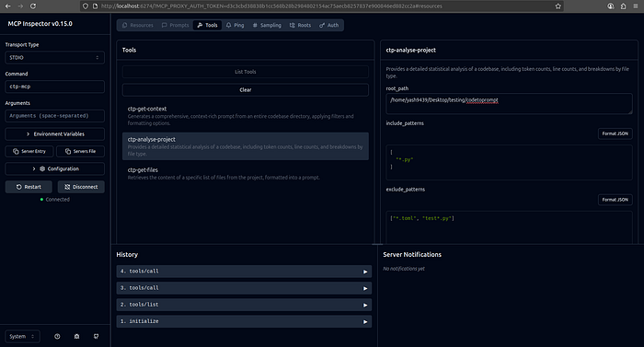Format JSON for include_patterns

615,133
